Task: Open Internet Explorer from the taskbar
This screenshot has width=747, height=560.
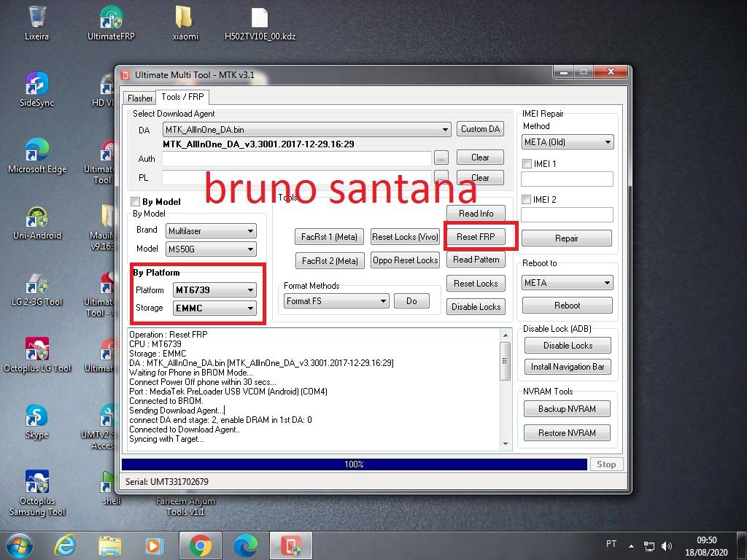Action: (65, 545)
